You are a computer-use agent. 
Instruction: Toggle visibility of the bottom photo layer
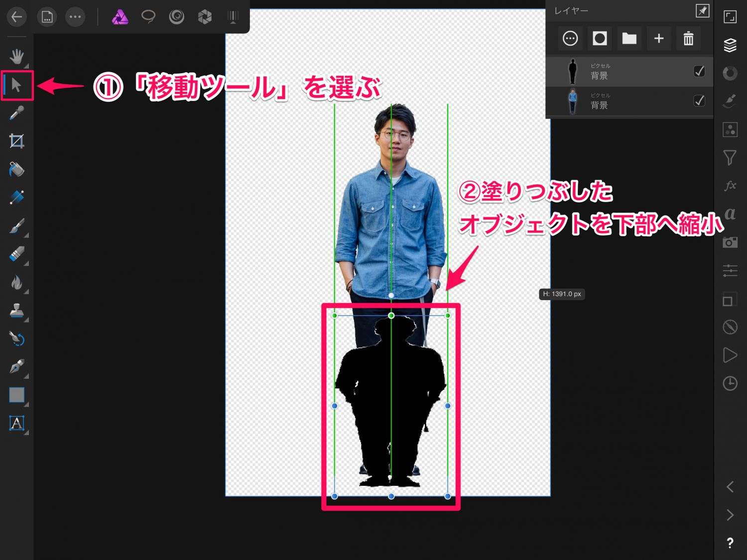click(x=699, y=101)
